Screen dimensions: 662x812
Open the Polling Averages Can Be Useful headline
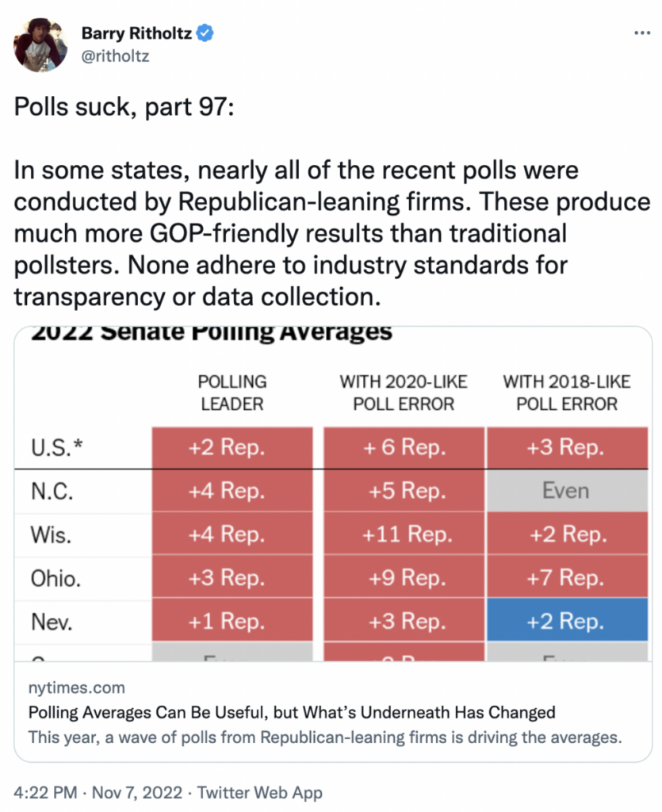pos(292,711)
